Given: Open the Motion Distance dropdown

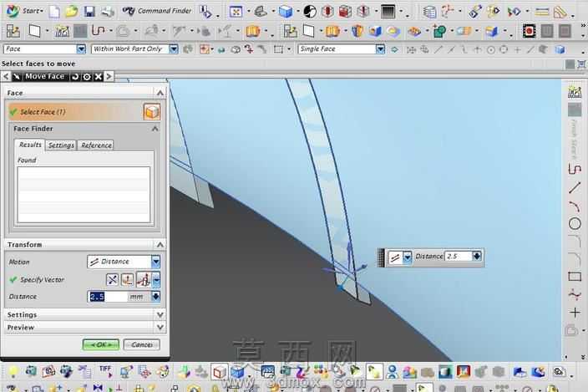Looking at the screenshot, I should [x=155, y=262].
